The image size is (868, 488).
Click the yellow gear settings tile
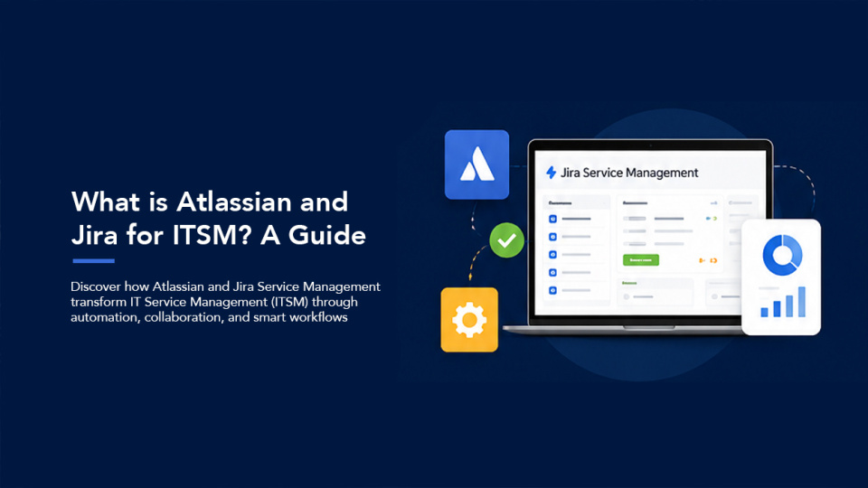469,320
